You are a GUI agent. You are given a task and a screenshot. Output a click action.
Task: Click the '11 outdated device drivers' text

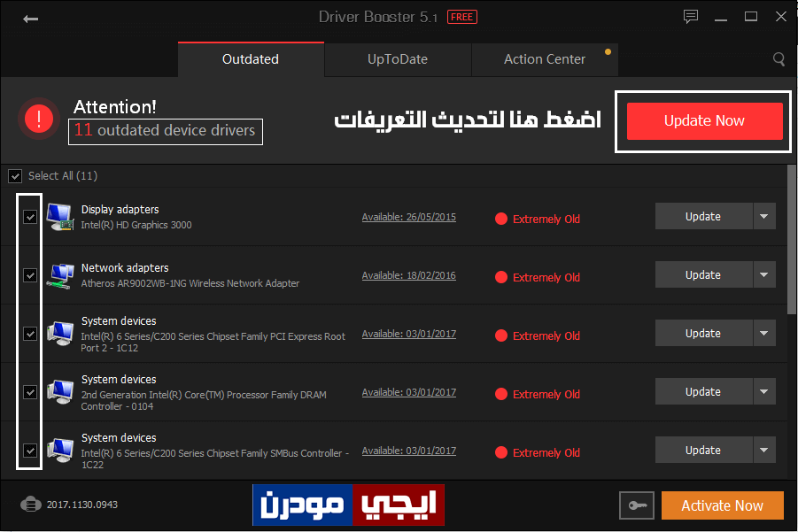point(165,131)
